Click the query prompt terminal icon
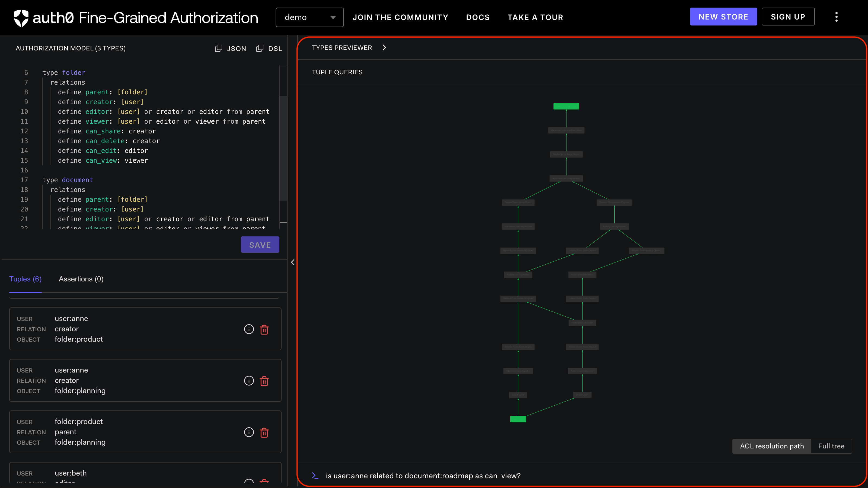The image size is (868, 488). [315, 476]
